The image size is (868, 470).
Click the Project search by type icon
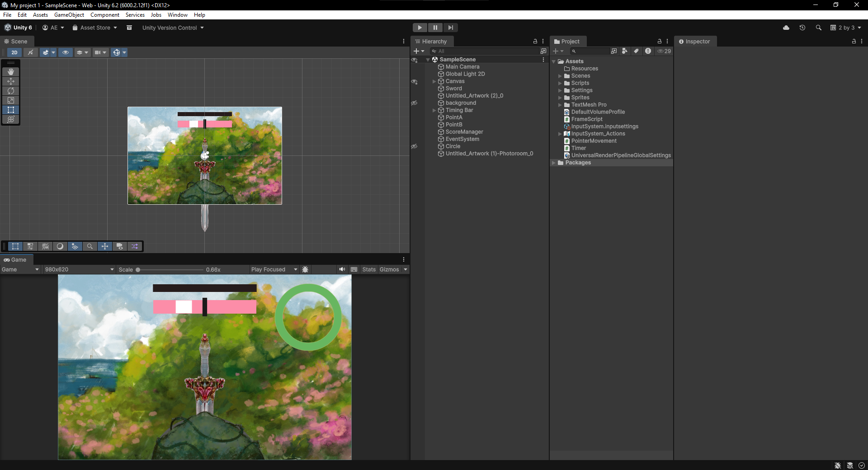point(625,51)
